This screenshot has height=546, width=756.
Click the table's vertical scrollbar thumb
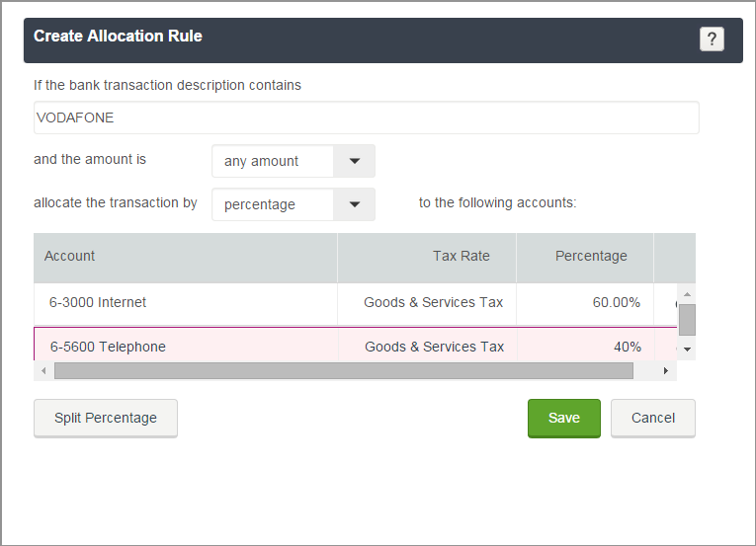[687, 320]
